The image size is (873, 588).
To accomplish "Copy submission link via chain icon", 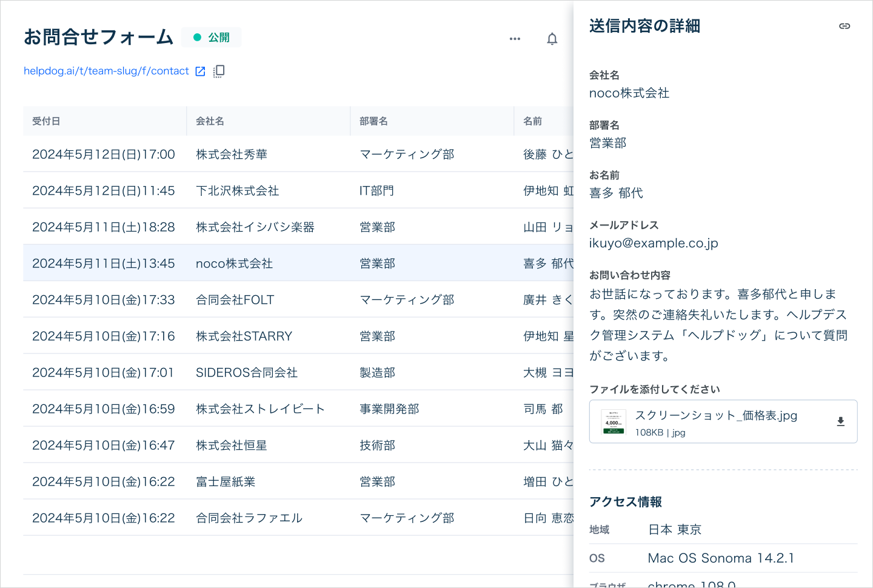I will point(845,26).
